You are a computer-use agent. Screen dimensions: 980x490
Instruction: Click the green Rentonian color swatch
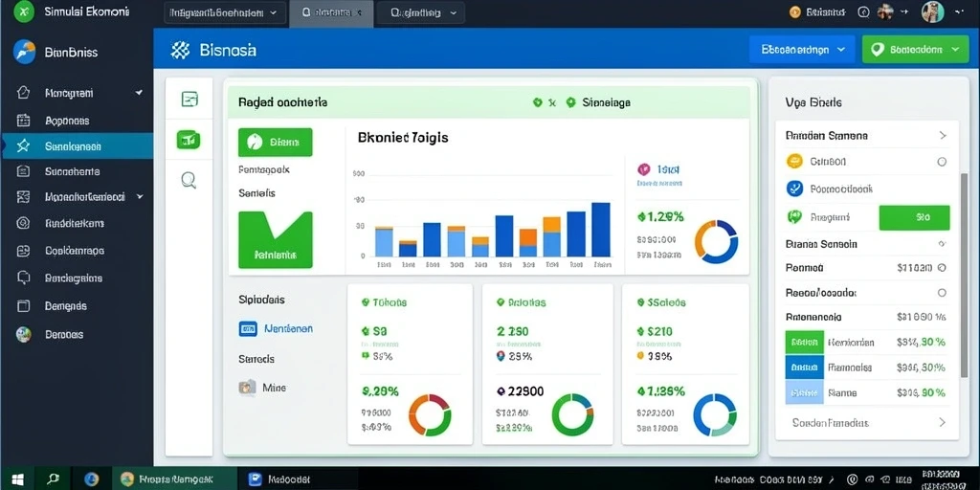click(x=804, y=343)
